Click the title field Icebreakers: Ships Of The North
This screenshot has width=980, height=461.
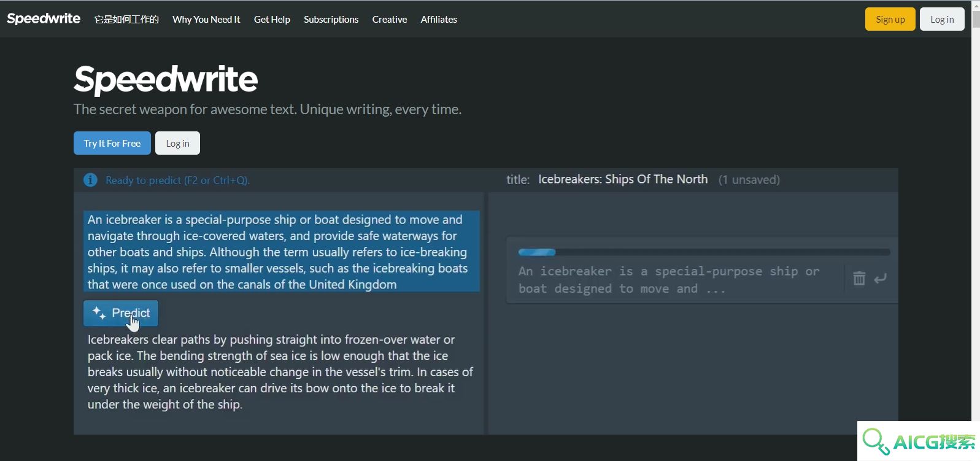click(x=623, y=179)
